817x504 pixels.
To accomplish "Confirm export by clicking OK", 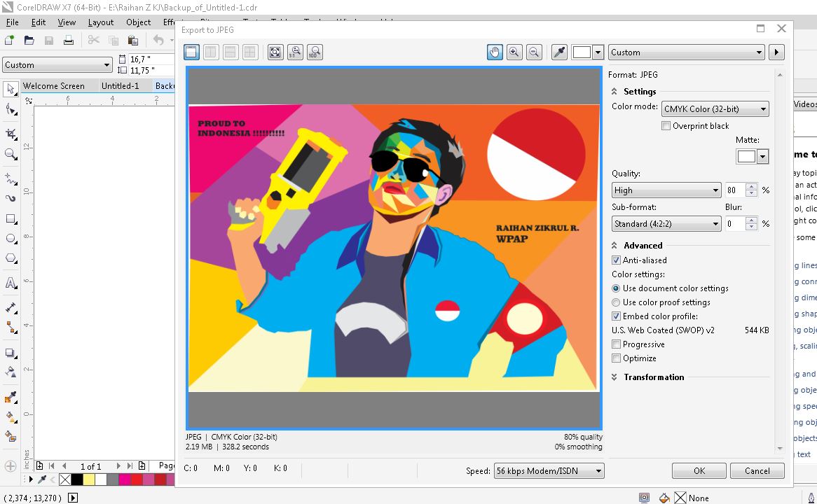I will 698,470.
